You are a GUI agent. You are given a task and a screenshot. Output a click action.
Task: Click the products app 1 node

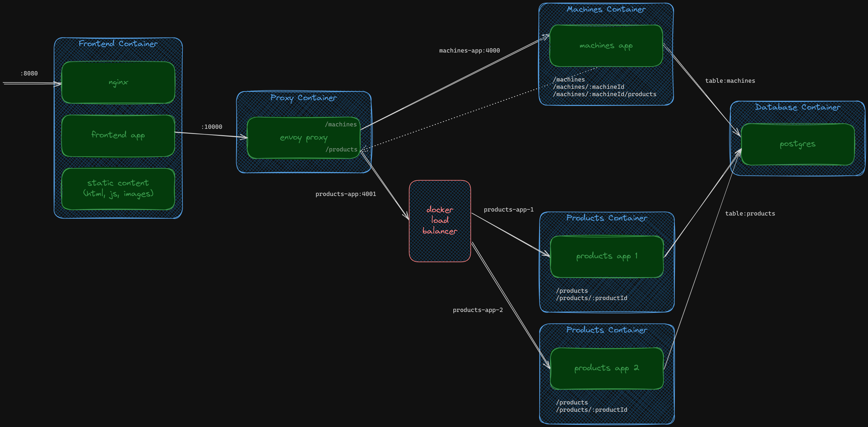click(606, 256)
